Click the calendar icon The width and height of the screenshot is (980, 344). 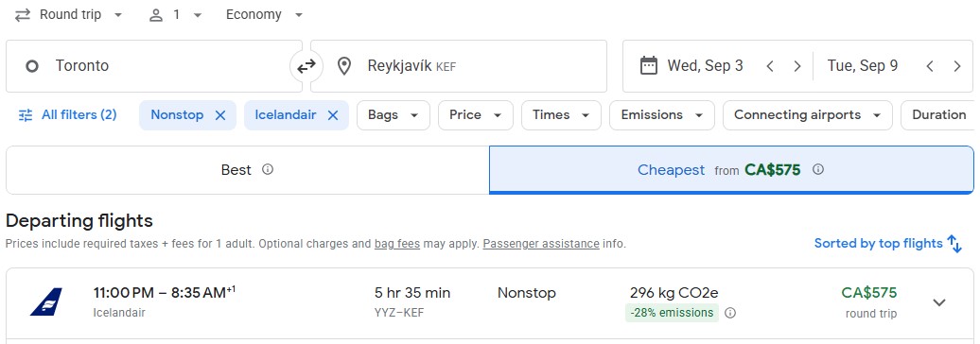pos(649,65)
